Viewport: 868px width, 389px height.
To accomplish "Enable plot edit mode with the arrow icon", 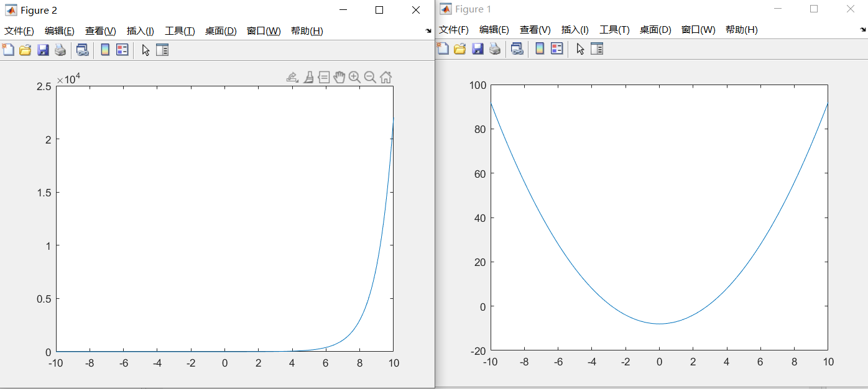I will [144, 49].
